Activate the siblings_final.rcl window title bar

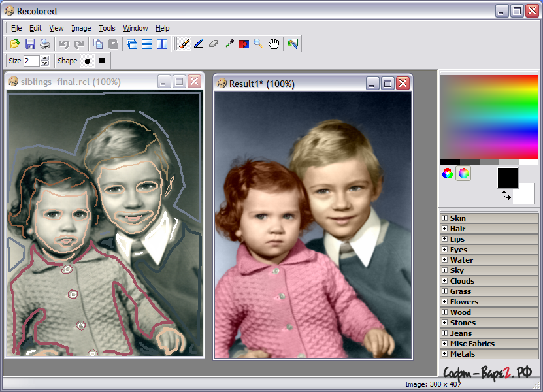pyautogui.click(x=104, y=82)
